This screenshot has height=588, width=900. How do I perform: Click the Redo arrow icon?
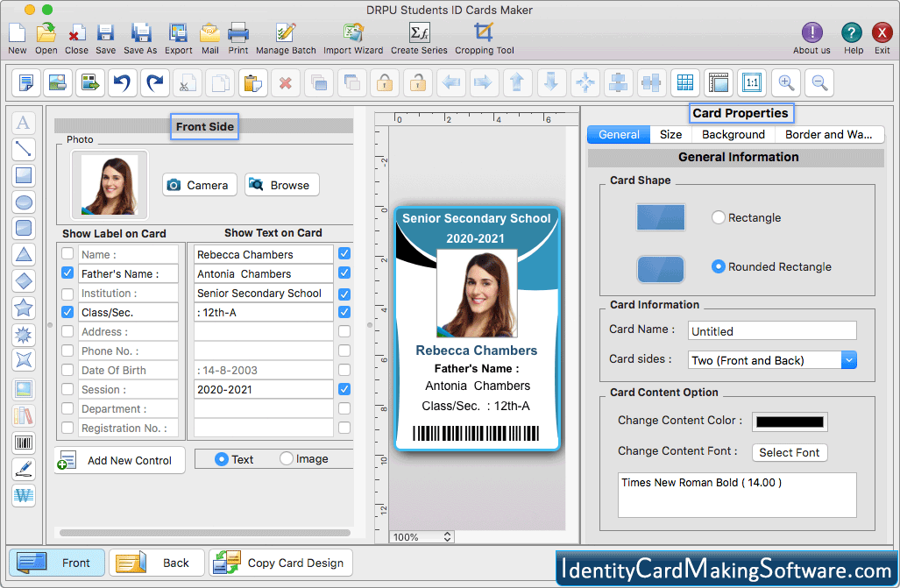(155, 82)
